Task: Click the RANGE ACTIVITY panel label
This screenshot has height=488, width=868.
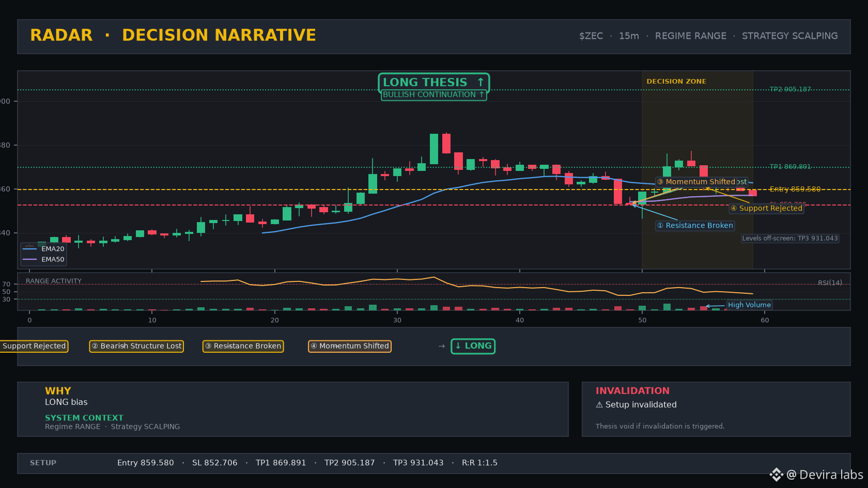Action: pyautogui.click(x=54, y=281)
